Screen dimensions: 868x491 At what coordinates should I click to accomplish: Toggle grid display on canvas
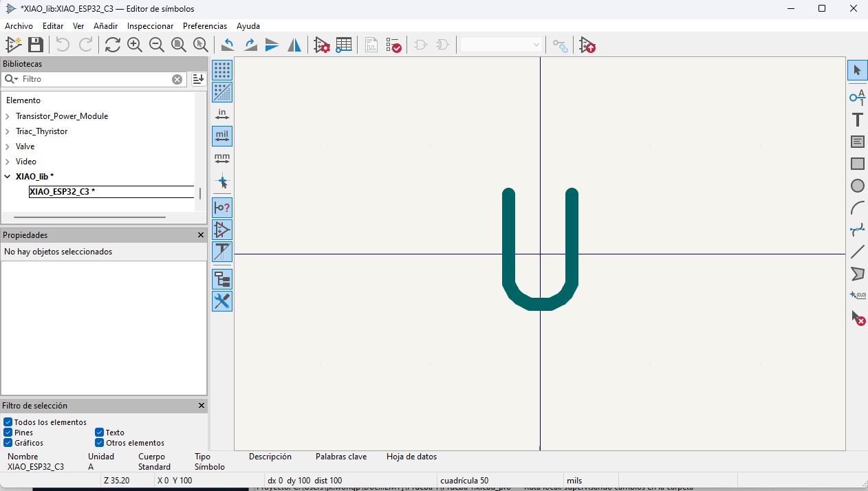(222, 70)
